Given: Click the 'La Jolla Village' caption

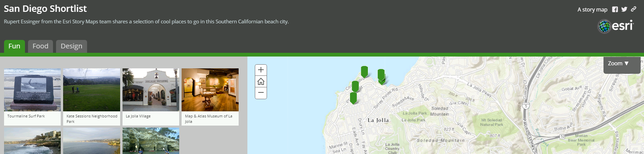Looking at the screenshot, I should point(138,116).
